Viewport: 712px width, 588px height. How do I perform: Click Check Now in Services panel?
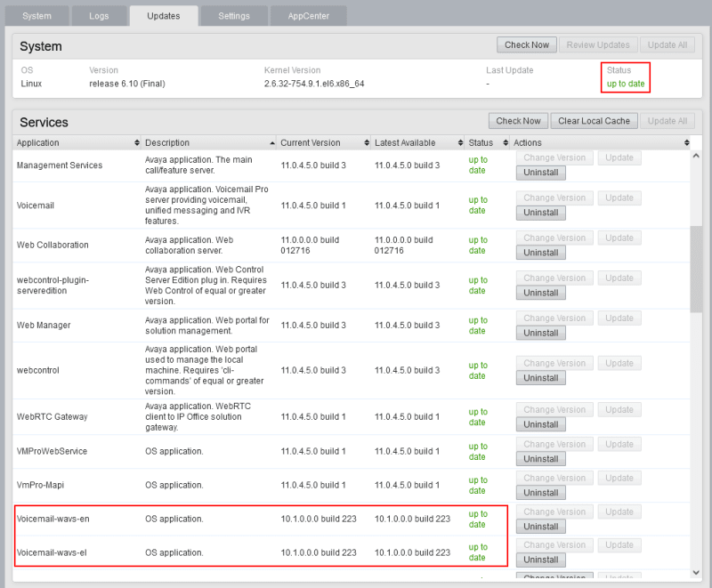518,121
